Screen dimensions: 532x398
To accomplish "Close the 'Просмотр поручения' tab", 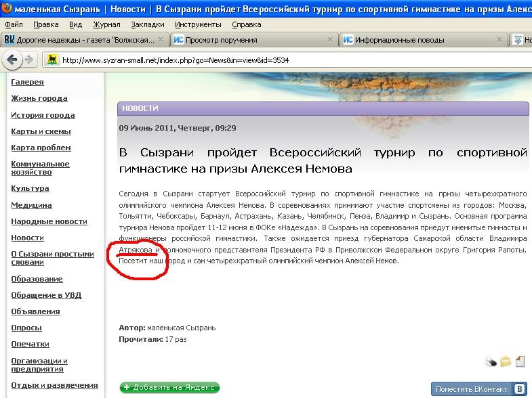I will pos(329,40).
